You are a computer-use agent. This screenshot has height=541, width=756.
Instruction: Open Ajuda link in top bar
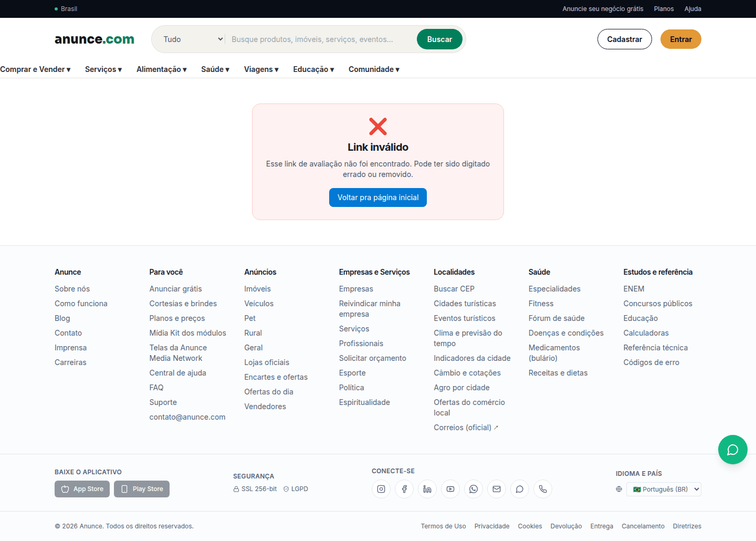[x=693, y=9]
